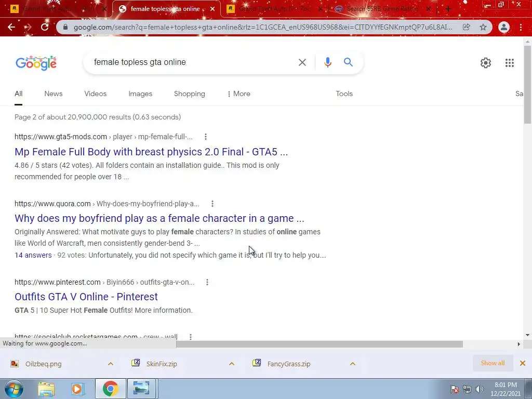Click the padlock site info icon

[x=65, y=27]
